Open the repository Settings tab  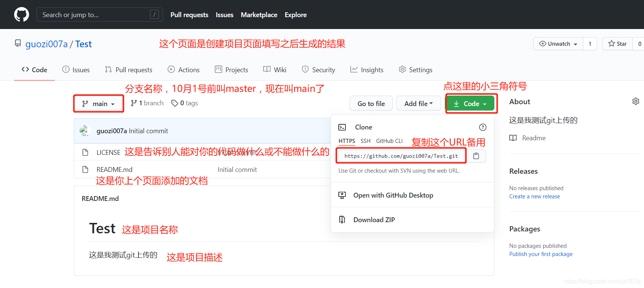coord(415,70)
